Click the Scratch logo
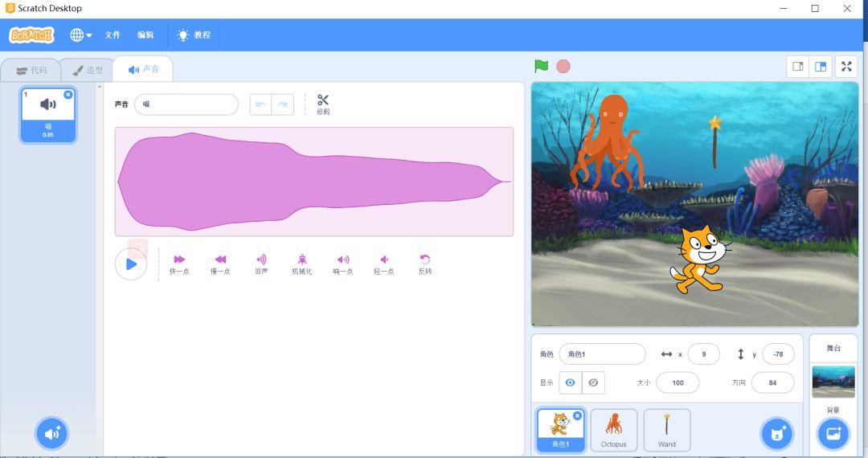 point(31,35)
